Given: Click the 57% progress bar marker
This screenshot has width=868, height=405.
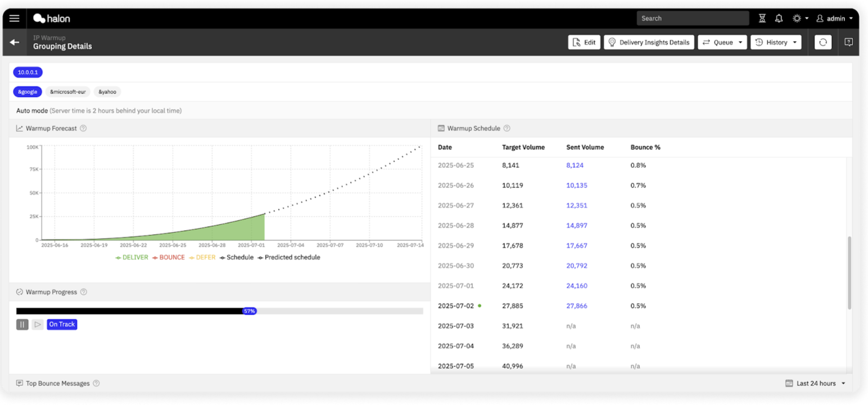Looking at the screenshot, I should pyautogui.click(x=250, y=311).
